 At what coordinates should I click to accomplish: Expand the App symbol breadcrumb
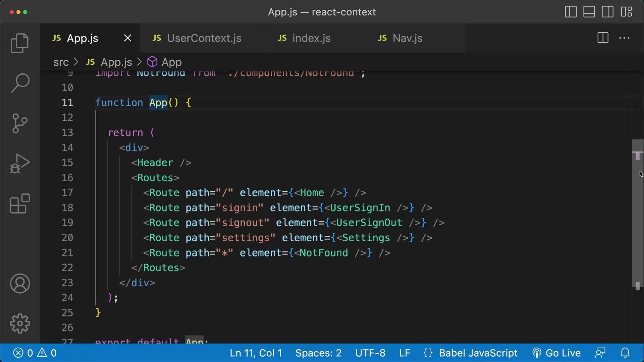pos(171,62)
